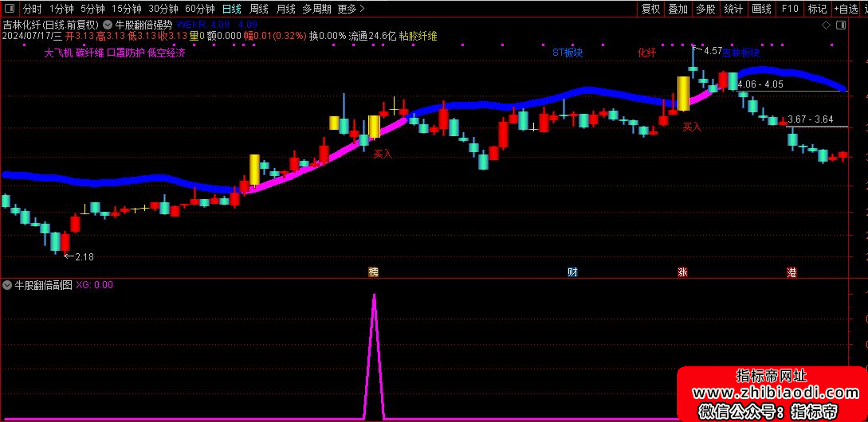Viewport: 868px width, 422px height.
Task: Click the tall yellow candle below 4.57 high
Action: point(683,93)
